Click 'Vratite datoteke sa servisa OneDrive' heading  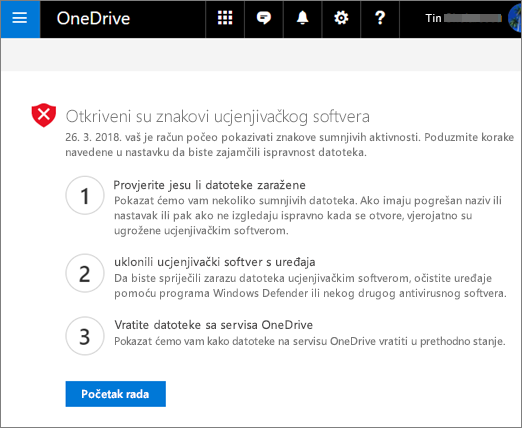coord(214,325)
